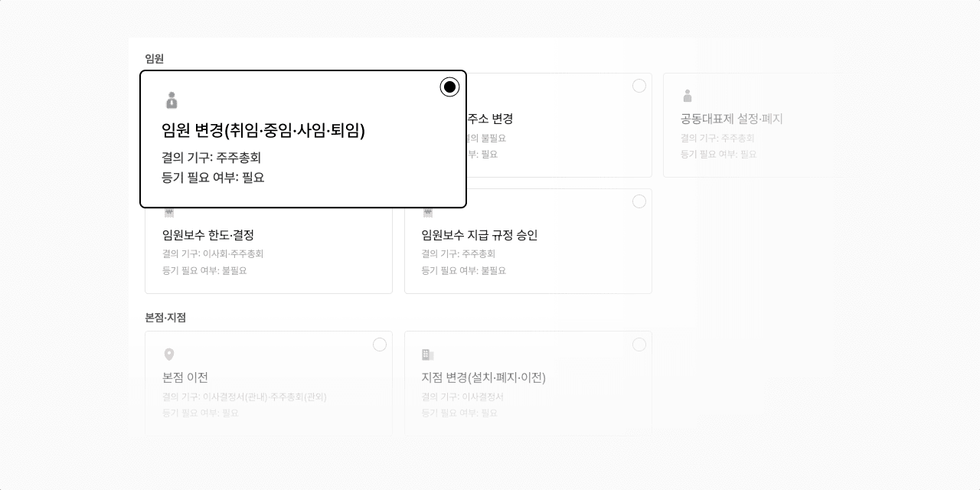
Task: Select the radio button on 임원보수 지급 규정 승인 card
Action: tap(640, 201)
